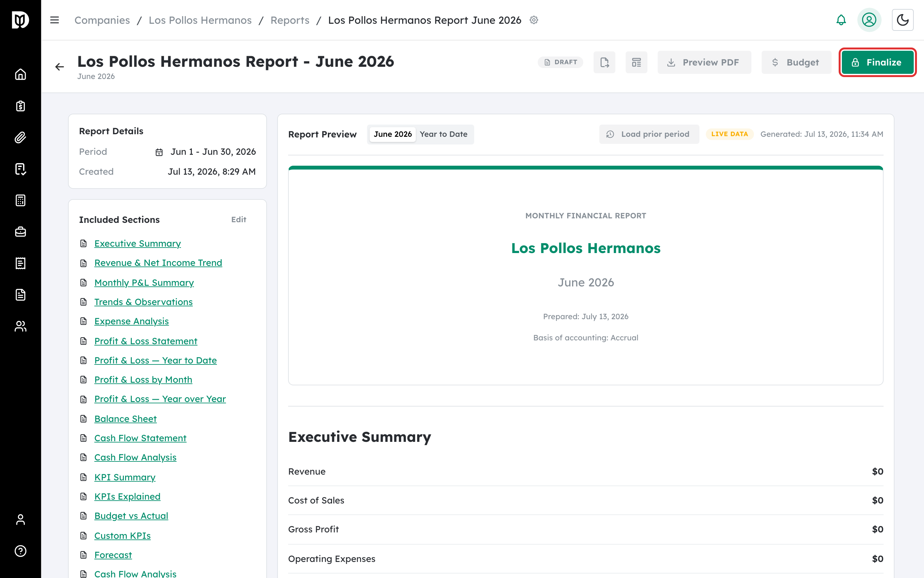Image resolution: width=924 pixels, height=578 pixels.
Task: Open Monthly P&L Summary link
Action: 144,283
